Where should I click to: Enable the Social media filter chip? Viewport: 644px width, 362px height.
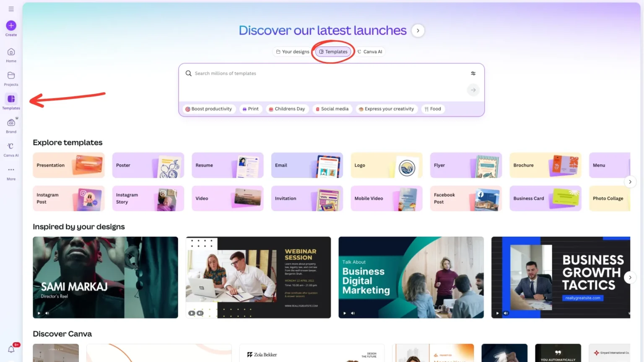point(332,109)
